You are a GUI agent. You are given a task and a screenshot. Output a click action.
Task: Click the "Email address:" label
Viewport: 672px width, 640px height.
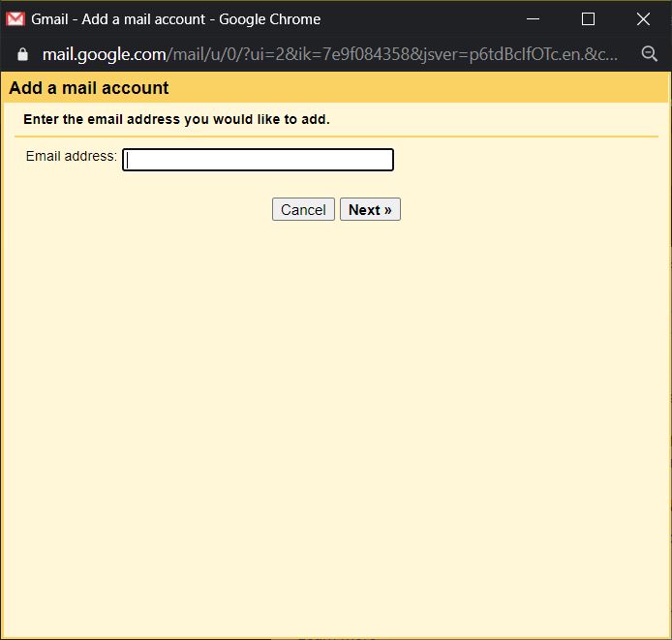[x=71, y=156]
